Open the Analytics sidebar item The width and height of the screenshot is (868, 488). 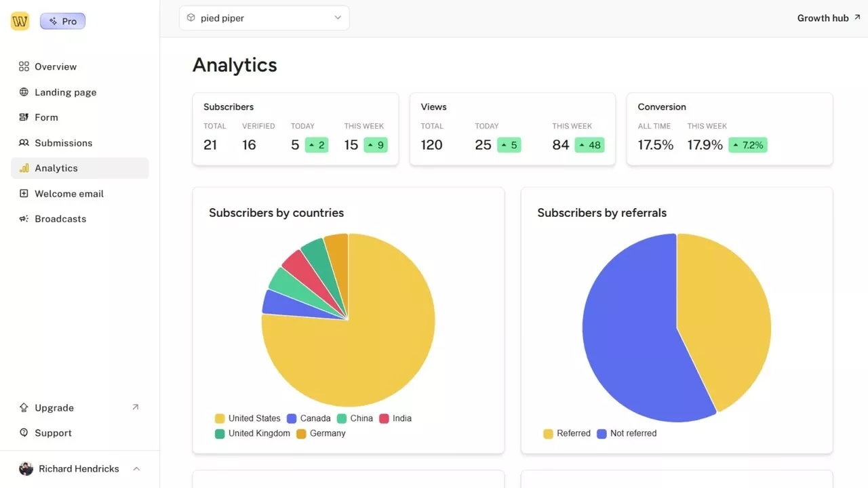[x=56, y=168]
